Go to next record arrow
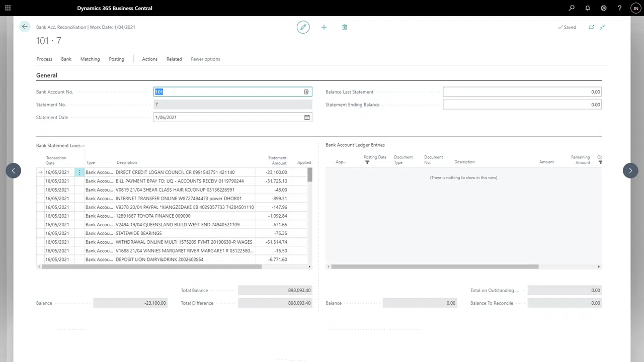The image size is (644, 362). pyautogui.click(x=630, y=170)
